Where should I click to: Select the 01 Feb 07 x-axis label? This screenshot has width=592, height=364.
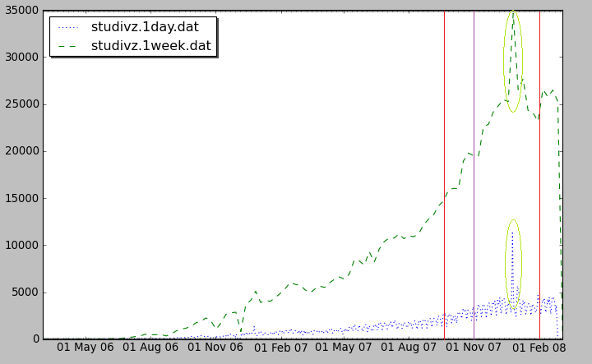281,348
